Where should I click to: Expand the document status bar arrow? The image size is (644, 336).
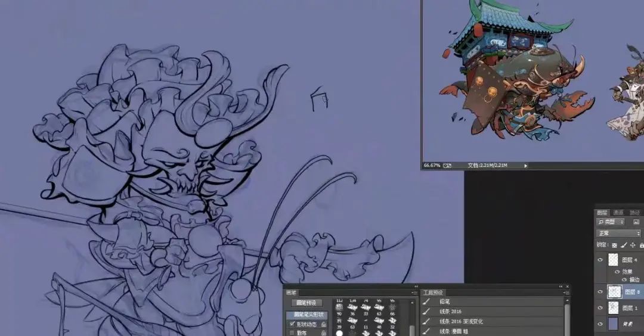[x=525, y=165]
